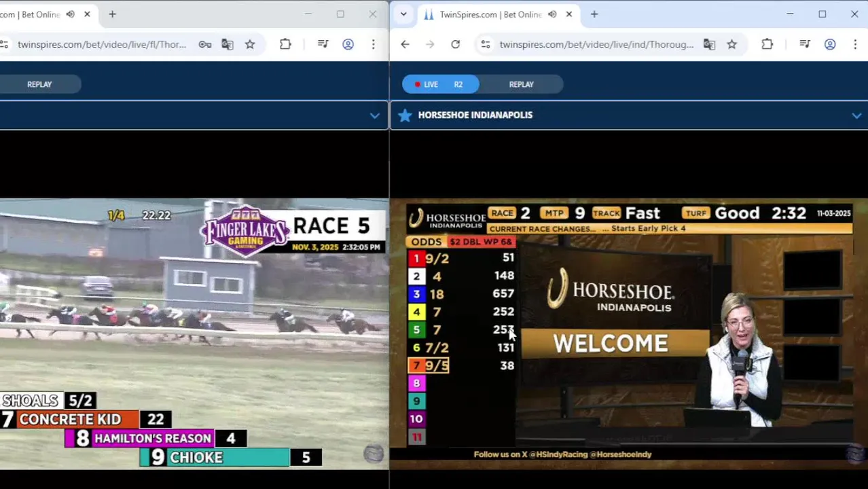
Task: Click odds 18 for horse 3
Action: point(437,294)
